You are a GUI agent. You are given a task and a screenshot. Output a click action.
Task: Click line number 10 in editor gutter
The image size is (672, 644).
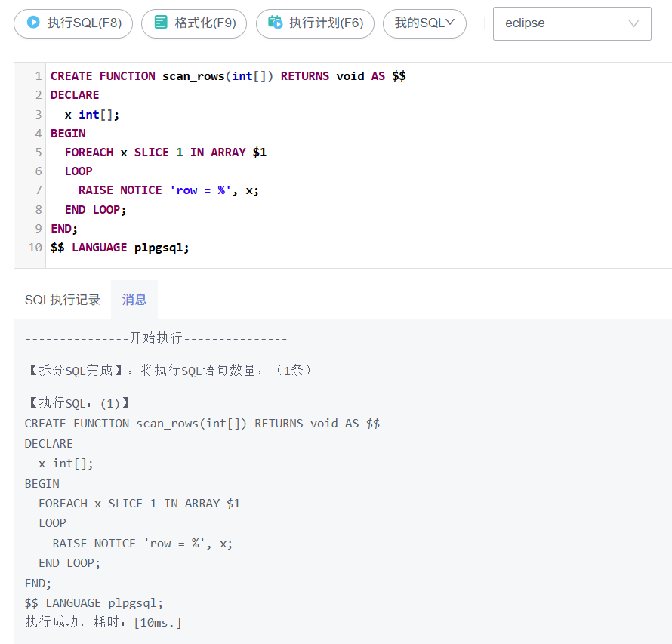[x=35, y=248]
